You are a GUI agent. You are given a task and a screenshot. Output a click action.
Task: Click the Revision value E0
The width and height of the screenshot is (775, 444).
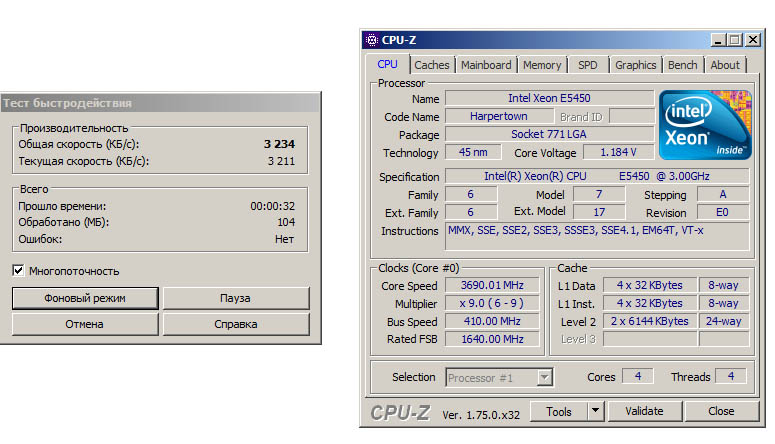(723, 212)
